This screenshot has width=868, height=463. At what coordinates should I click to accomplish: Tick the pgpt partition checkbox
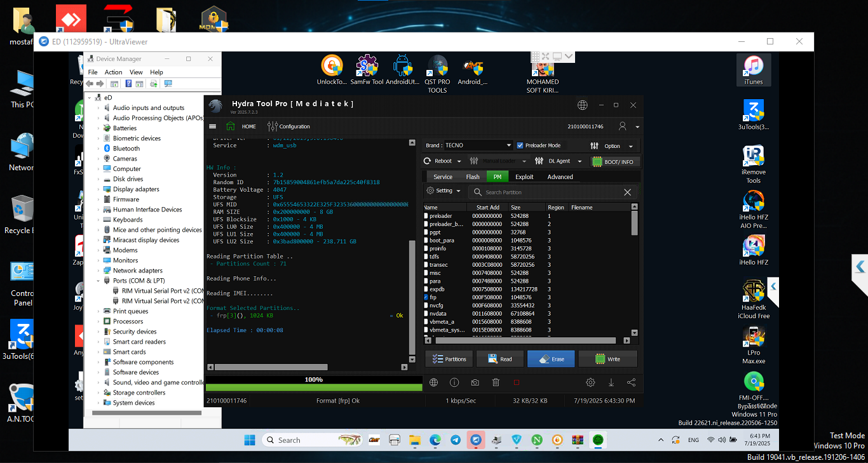(426, 232)
